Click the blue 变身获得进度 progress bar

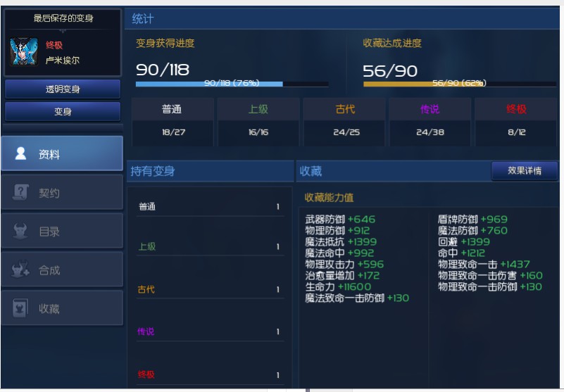[x=232, y=83]
